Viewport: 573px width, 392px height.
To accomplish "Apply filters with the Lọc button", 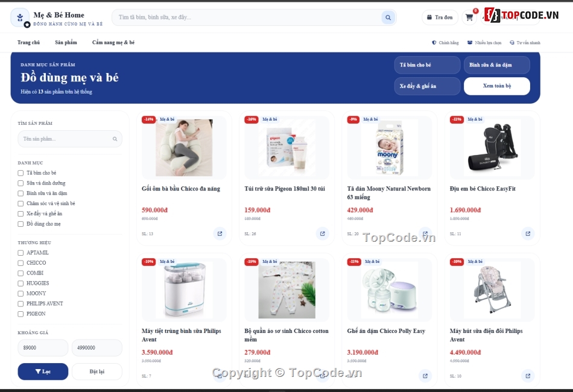I will [43, 371].
